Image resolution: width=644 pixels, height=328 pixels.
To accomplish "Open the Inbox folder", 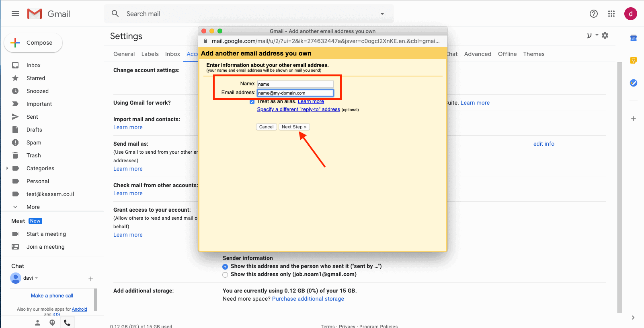I will pyautogui.click(x=33, y=65).
